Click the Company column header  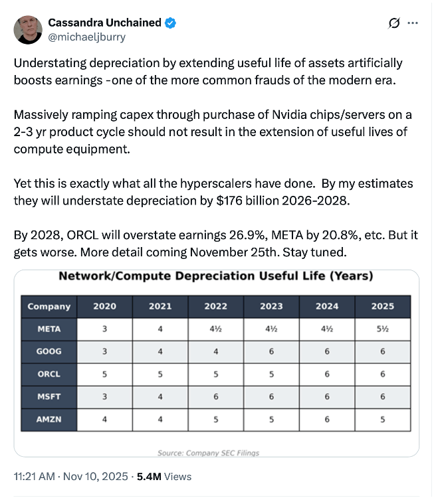[x=49, y=306]
